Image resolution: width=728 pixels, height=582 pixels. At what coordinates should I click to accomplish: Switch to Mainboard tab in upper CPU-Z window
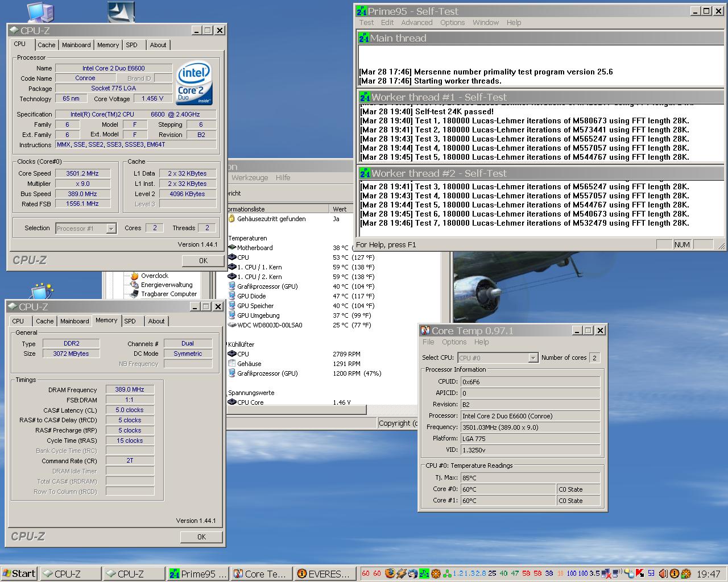tap(76, 45)
